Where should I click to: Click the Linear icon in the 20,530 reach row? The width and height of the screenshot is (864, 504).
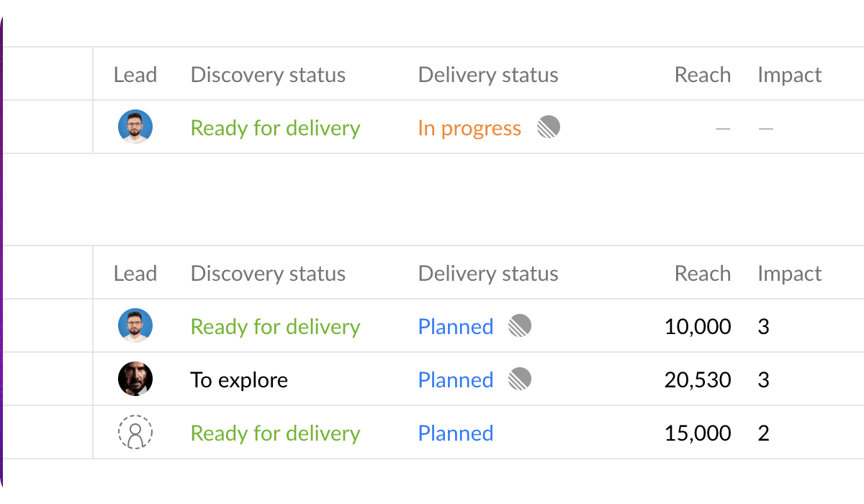click(520, 379)
